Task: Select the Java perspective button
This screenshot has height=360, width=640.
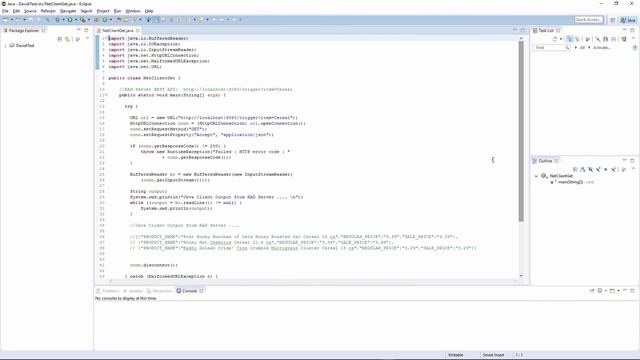Action: tap(628, 20)
